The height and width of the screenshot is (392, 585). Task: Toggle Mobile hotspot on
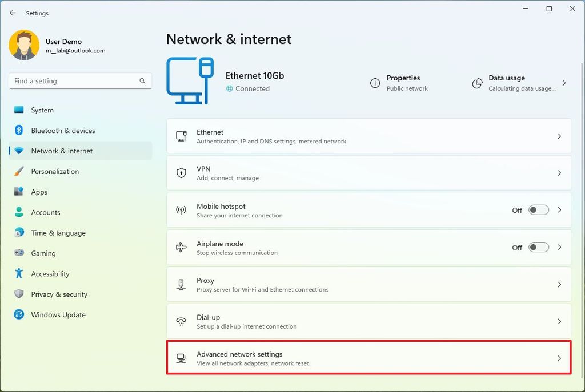pyautogui.click(x=538, y=210)
